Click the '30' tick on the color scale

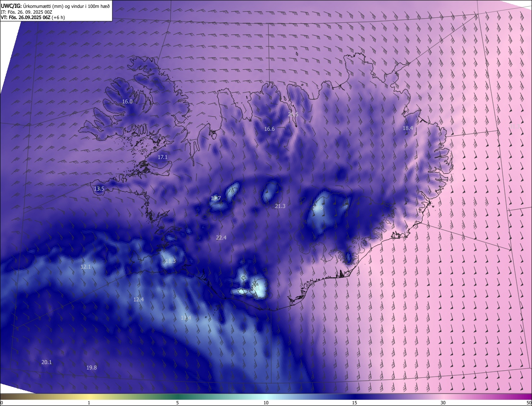[443, 403]
